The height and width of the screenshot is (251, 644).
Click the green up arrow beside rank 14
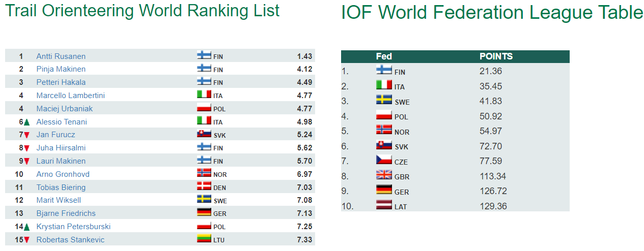(26, 227)
